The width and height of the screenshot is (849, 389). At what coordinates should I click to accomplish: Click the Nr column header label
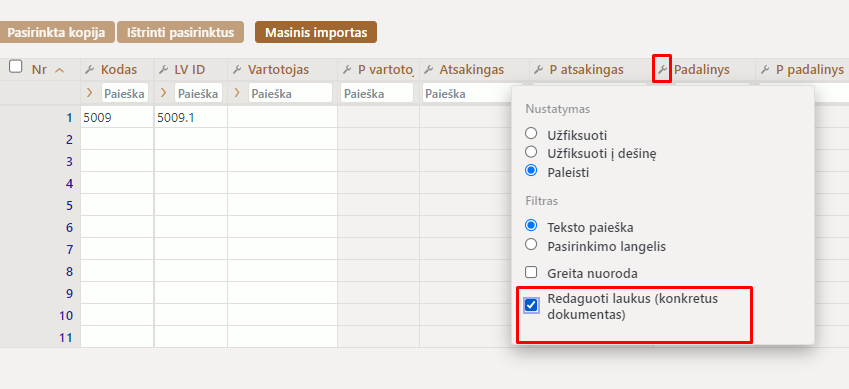click(x=39, y=70)
